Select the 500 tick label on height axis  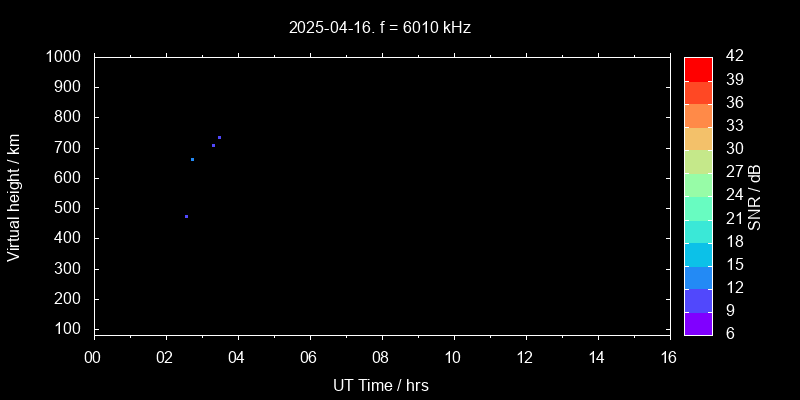tap(68, 209)
